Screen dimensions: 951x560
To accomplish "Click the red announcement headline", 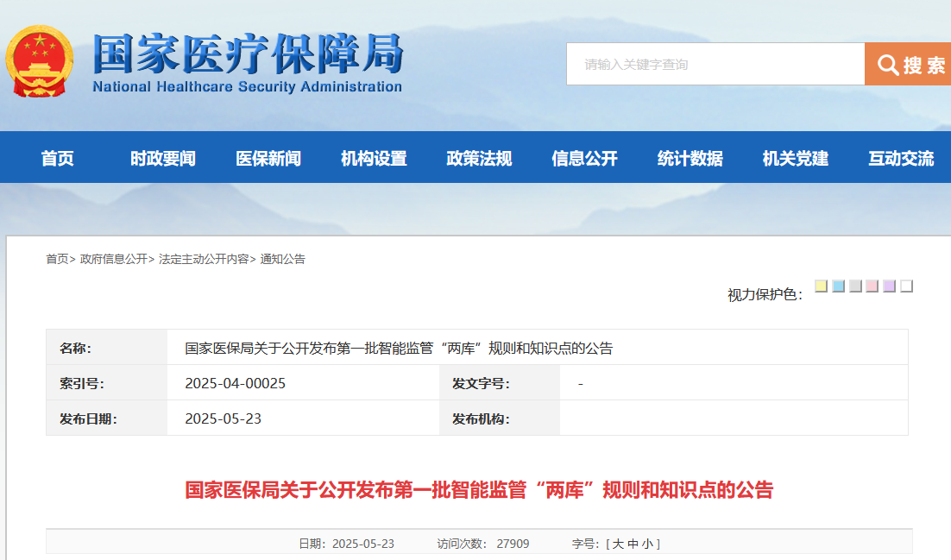I will pyautogui.click(x=479, y=489).
